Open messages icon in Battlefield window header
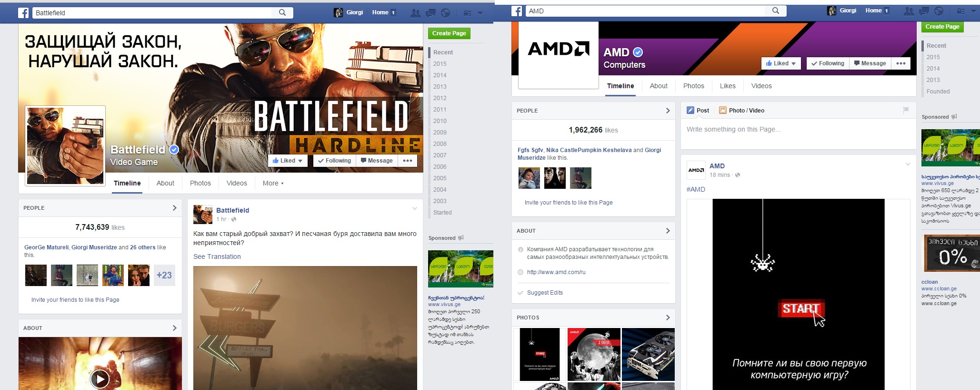This screenshot has width=980, height=390. tap(430, 13)
